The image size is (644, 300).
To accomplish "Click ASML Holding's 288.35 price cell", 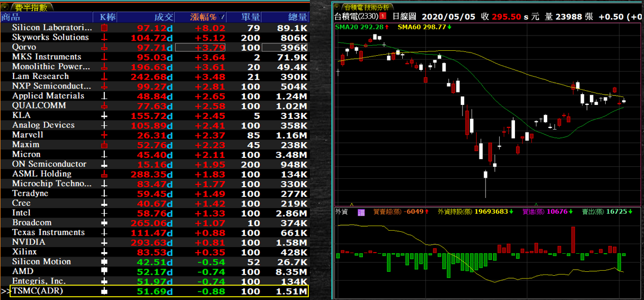I will tap(152, 174).
